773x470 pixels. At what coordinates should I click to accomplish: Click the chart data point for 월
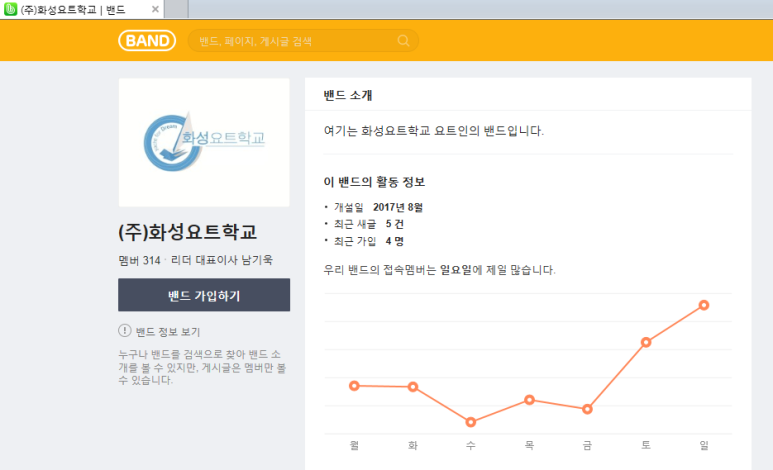pos(354,386)
